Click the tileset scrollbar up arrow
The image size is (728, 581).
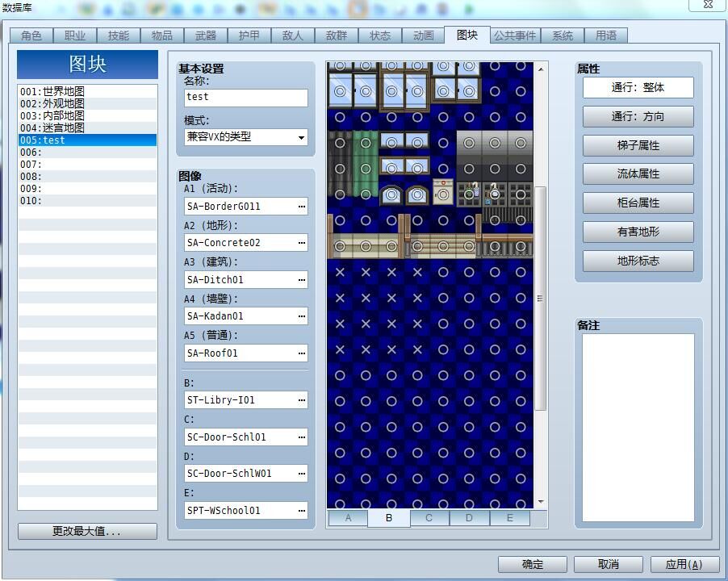(541, 69)
